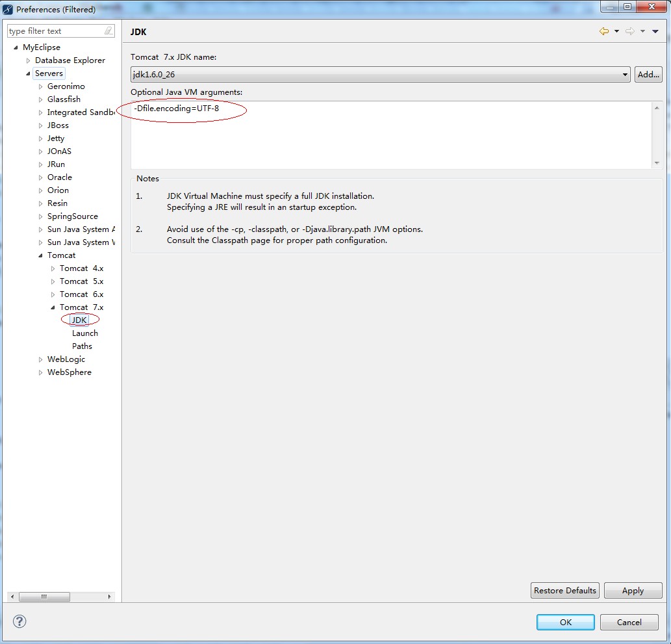Screen dimensions: 671x644
Task: Collapse the Servers tree node
Action: 28,73
